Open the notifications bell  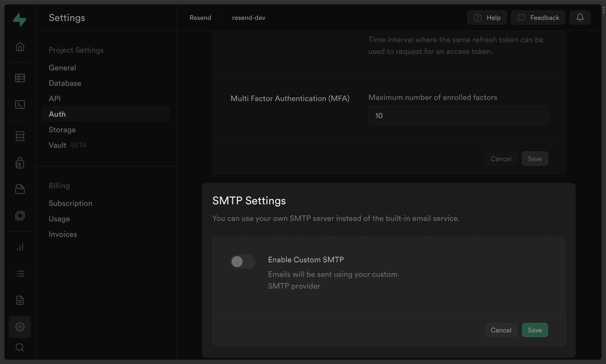pos(580,17)
